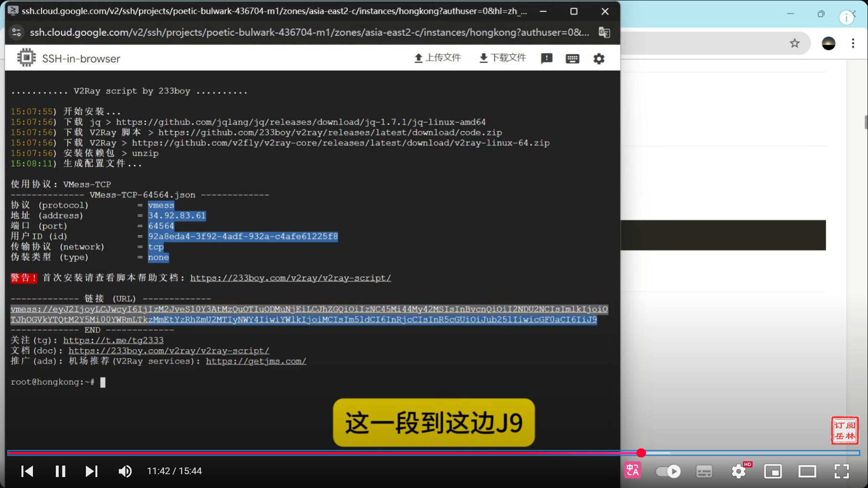
Task: Open the keyboard shortcuts icon in SSH toolbar
Action: pos(573,58)
